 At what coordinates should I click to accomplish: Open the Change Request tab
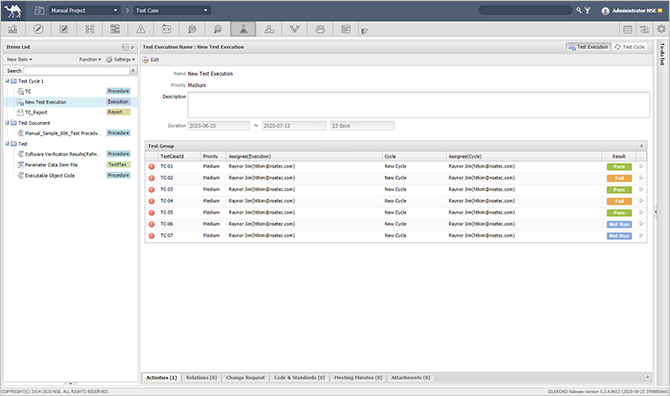(x=245, y=378)
